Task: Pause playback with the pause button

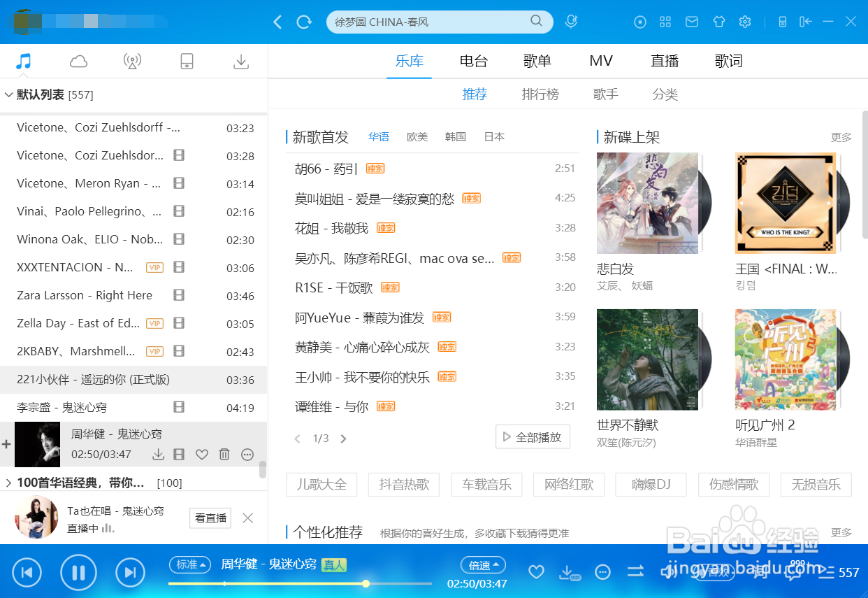Action: [x=78, y=573]
